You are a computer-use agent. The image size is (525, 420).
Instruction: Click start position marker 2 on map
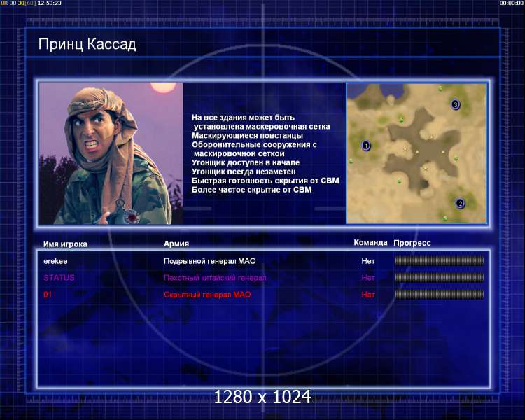tap(460, 203)
